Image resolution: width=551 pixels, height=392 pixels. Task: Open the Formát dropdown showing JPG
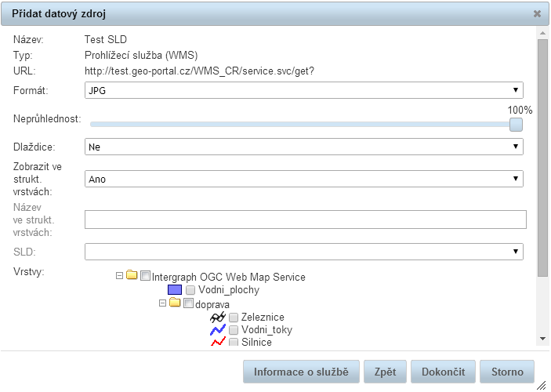click(x=304, y=90)
